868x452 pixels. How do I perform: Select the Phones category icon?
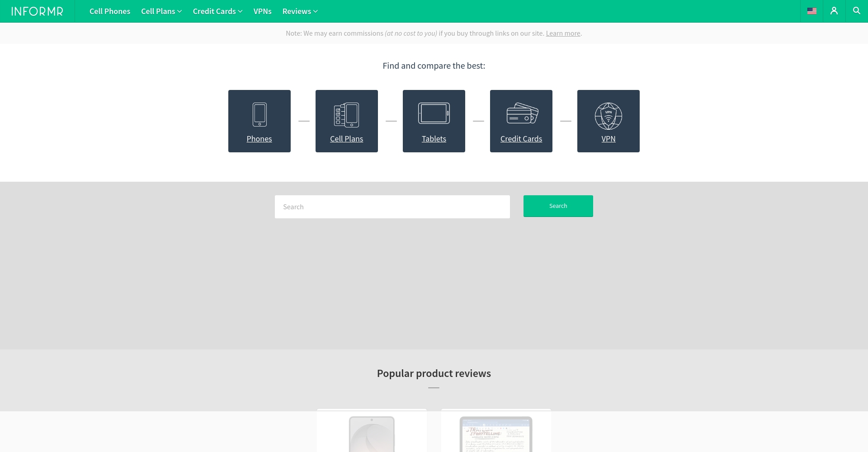259,115
